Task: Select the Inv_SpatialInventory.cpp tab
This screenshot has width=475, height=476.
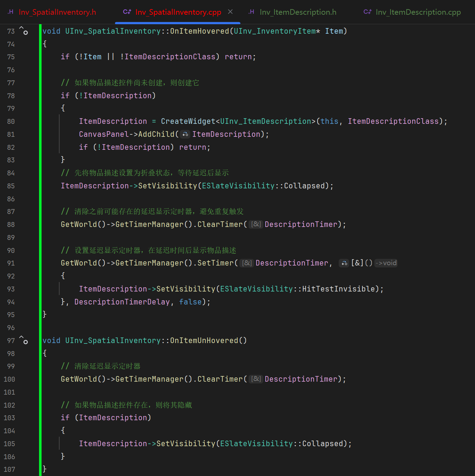Action: tap(178, 12)
